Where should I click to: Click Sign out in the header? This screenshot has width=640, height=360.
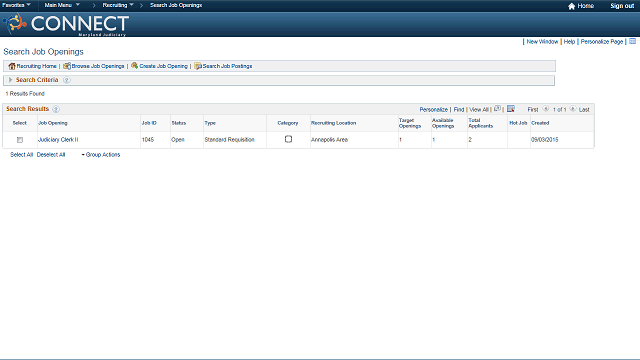click(x=622, y=6)
